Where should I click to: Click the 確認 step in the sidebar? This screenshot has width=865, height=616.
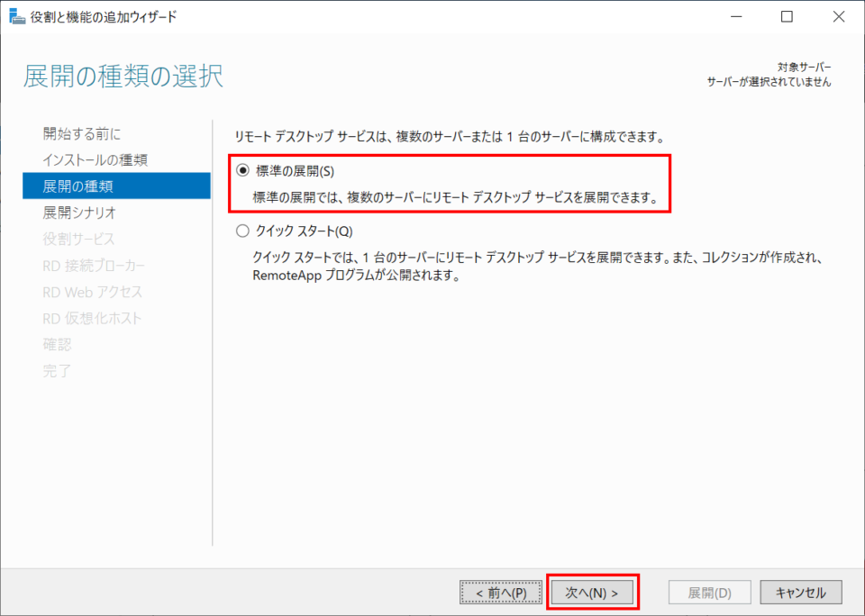click(x=58, y=345)
